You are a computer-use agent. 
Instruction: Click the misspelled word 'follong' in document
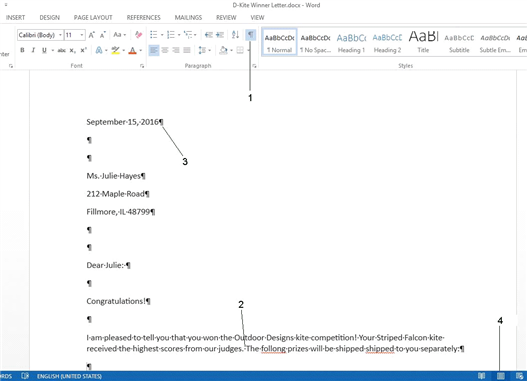click(x=273, y=349)
